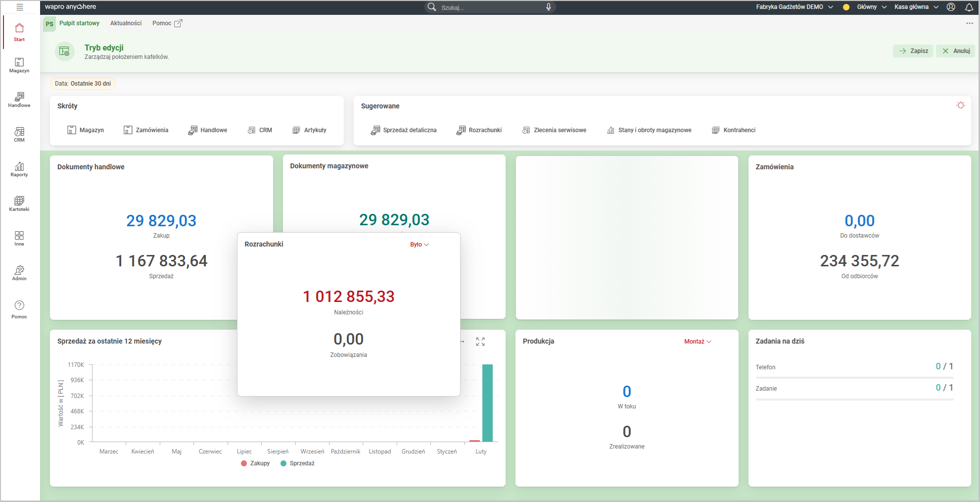Save tile layout with the Zapisz button
Image resolution: width=980 pixels, height=502 pixels.
point(913,50)
